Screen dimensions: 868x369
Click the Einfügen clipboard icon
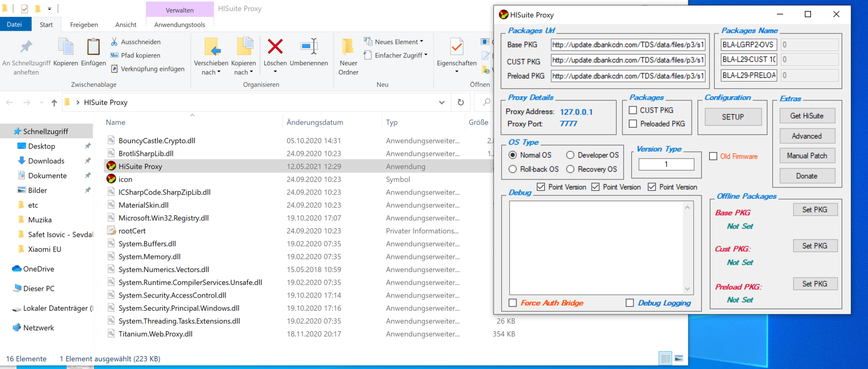tap(93, 47)
